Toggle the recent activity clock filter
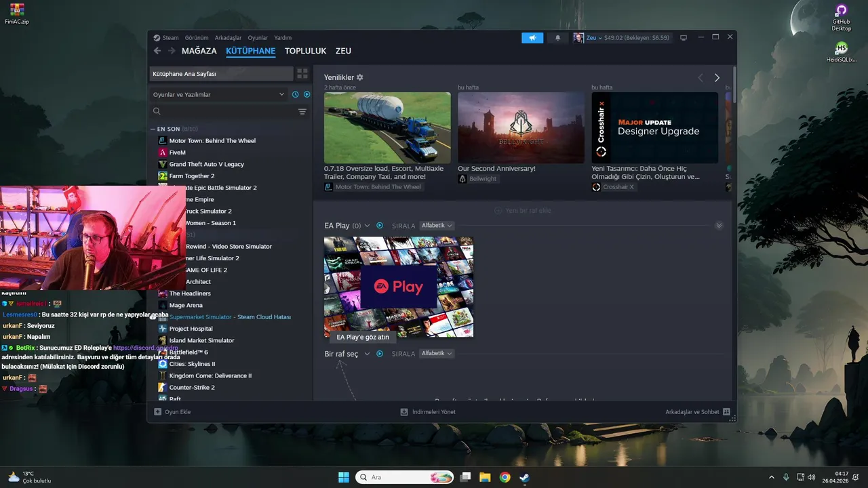 (x=296, y=94)
